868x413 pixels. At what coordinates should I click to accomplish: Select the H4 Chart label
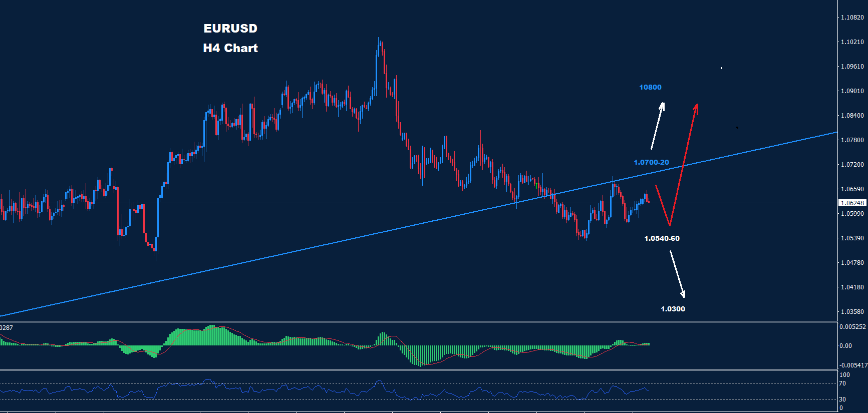pyautogui.click(x=230, y=48)
